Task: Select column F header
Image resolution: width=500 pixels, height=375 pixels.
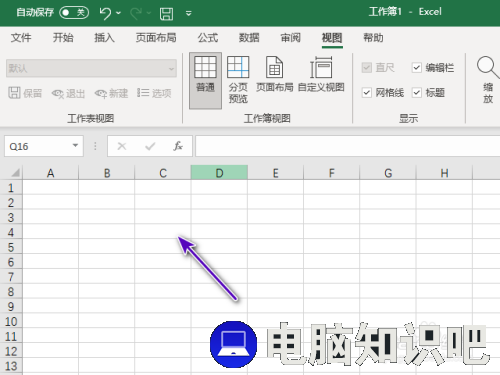Action: (x=332, y=173)
